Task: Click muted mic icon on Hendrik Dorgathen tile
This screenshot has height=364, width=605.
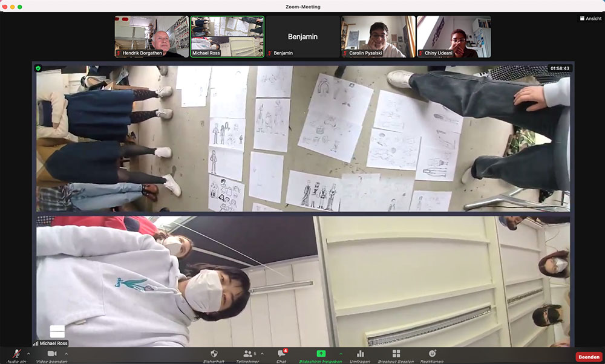Action: pos(119,53)
